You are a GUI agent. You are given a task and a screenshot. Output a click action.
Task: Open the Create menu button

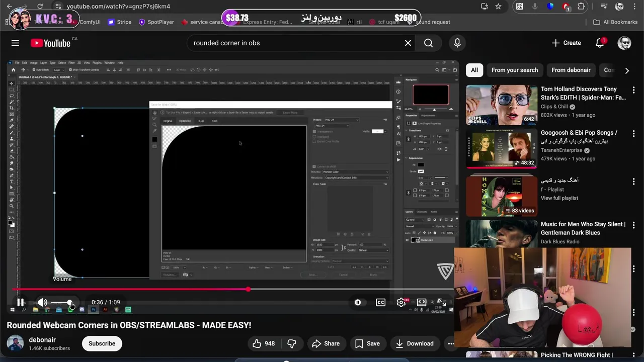click(x=566, y=43)
